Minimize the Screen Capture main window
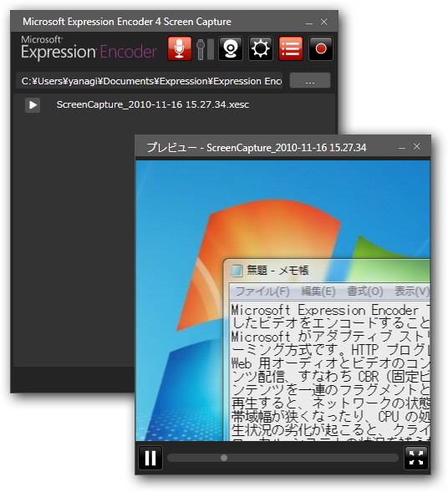Screen dimensions: 448x492 click(309, 23)
